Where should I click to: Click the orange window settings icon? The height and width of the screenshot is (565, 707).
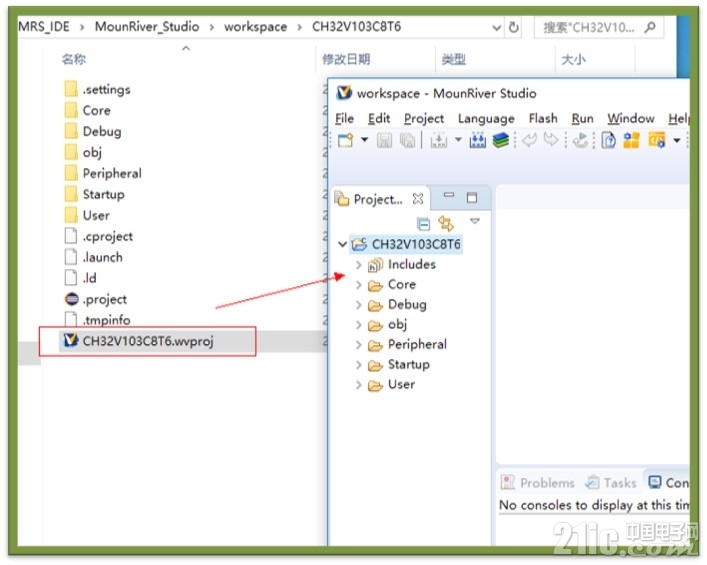pos(656,140)
